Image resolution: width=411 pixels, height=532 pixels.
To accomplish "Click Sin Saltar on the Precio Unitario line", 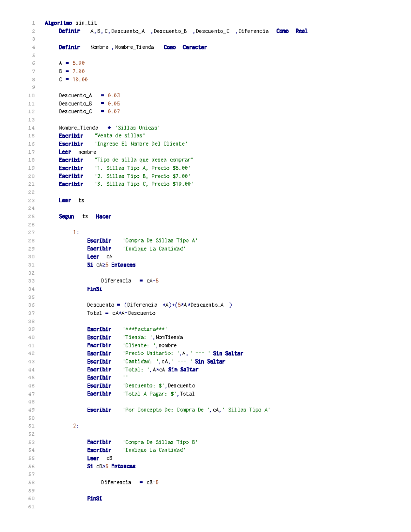I will pos(228,353).
